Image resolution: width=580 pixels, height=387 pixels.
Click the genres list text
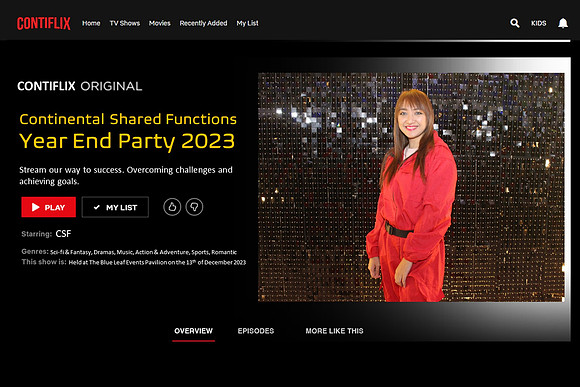pyautogui.click(x=144, y=252)
